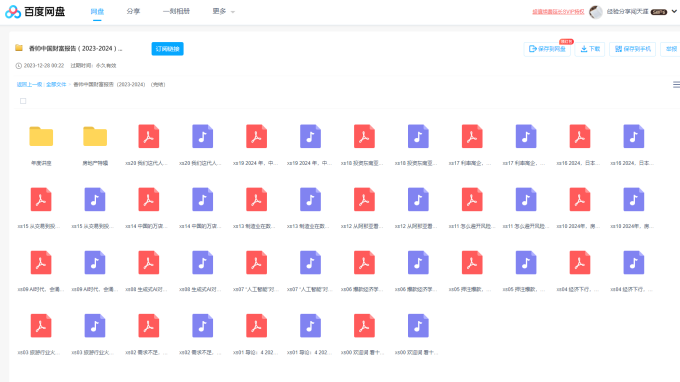Click the 百度网盘 logo
Viewport: 680px width, 382px height.
click(35, 12)
